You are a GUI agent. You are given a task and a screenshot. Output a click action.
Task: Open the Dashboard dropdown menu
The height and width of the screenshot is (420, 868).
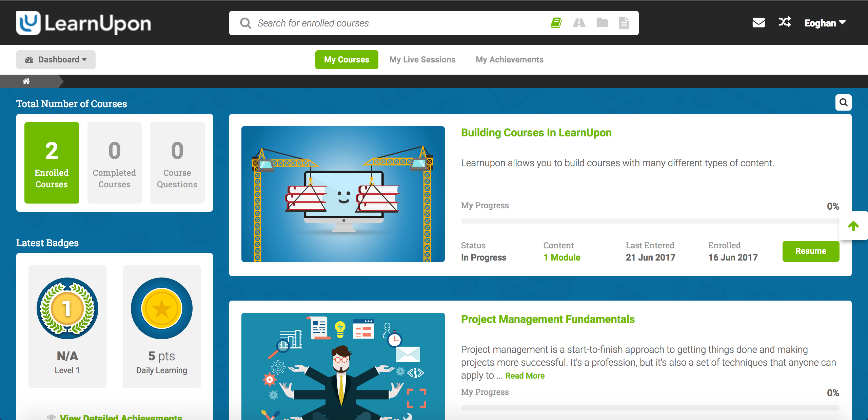coord(55,60)
